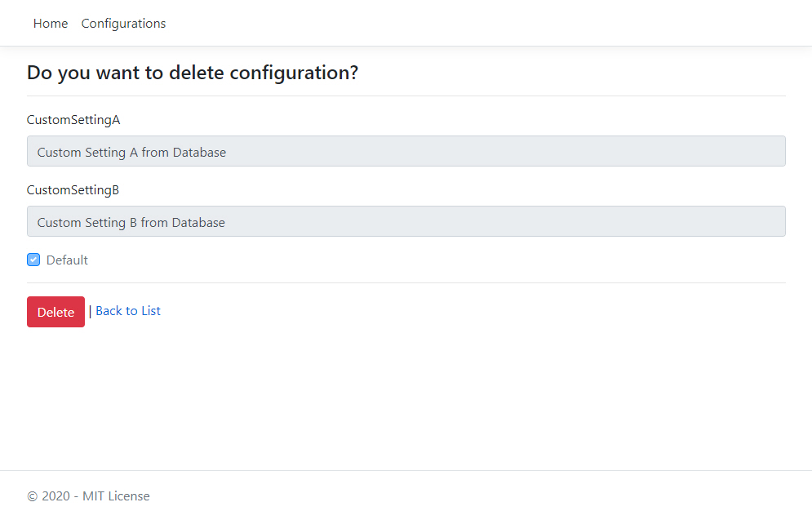Screen dimensions: 812x520
Task: Click the pipe separator beside Delete button
Action: coord(90,311)
